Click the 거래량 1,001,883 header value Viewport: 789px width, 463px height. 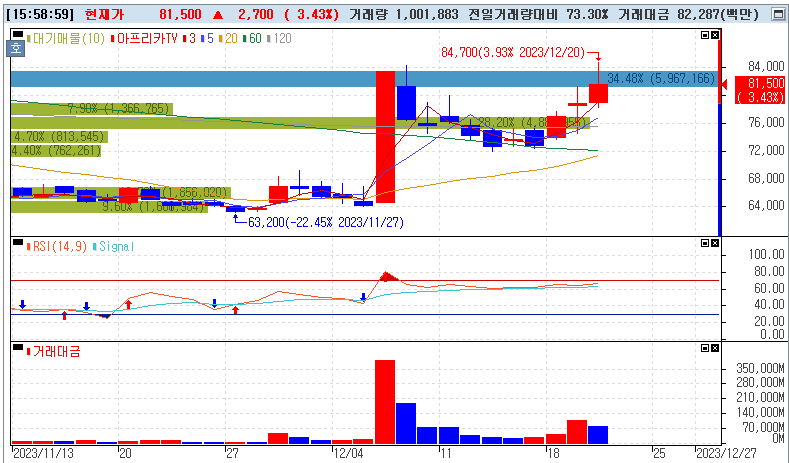pos(404,15)
